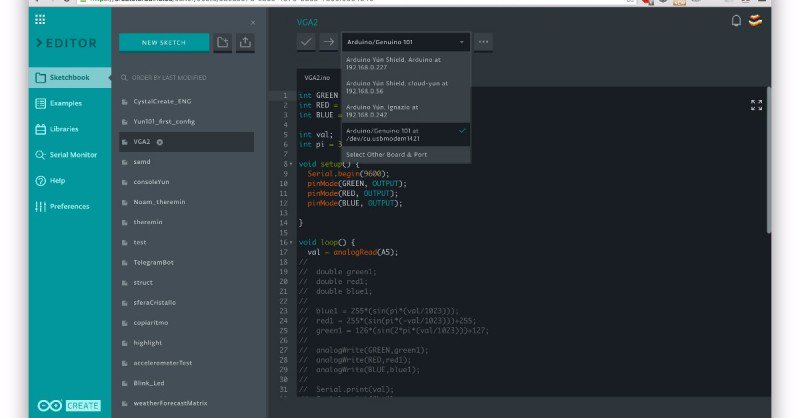Screen dimensions: 800x418
Task: Switch to the VGA2.ino tab
Action: pos(317,78)
